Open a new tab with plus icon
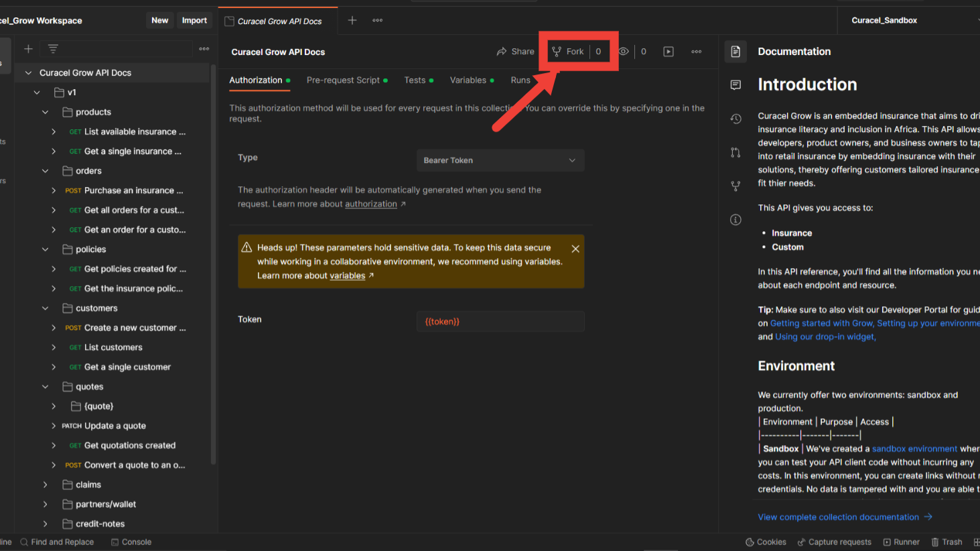This screenshot has width=980, height=551. tap(352, 21)
